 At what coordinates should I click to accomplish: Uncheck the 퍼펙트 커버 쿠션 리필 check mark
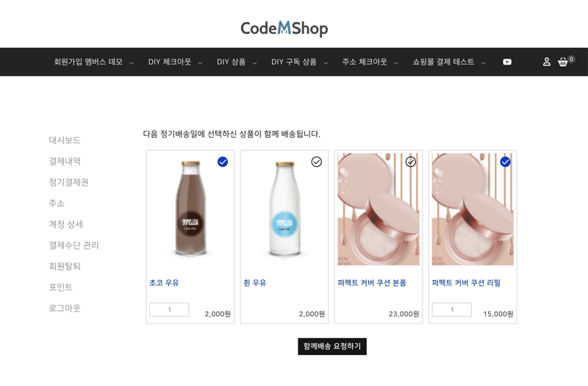click(x=505, y=162)
